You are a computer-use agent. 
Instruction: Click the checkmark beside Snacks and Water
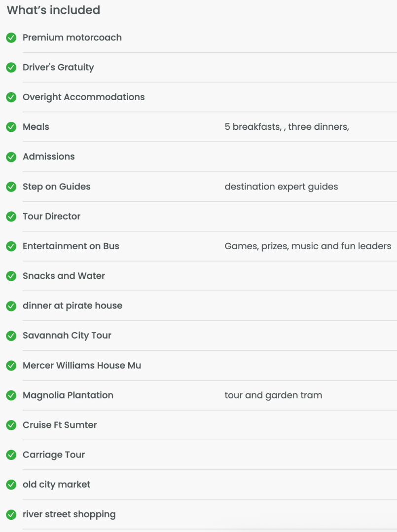point(11,276)
